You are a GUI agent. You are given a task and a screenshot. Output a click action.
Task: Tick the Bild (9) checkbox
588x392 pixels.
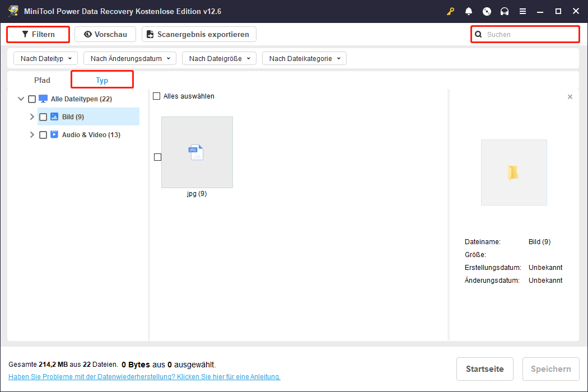pyautogui.click(x=43, y=117)
